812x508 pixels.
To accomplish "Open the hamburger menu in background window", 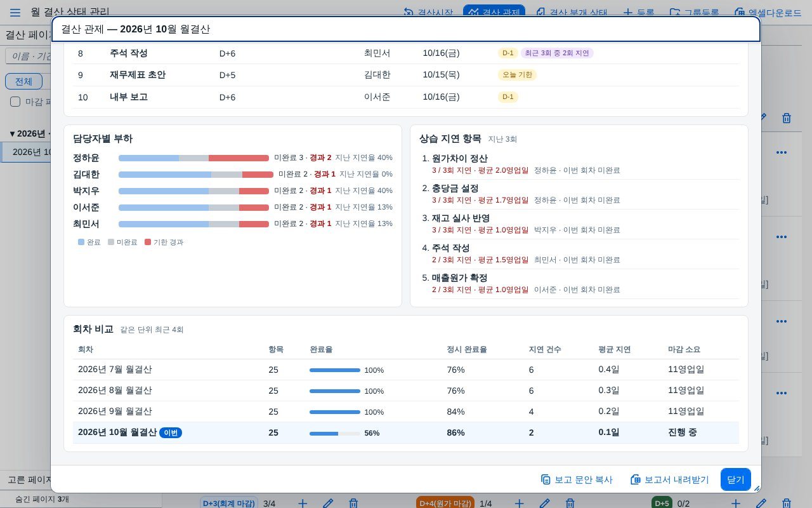I will click(x=15, y=12).
